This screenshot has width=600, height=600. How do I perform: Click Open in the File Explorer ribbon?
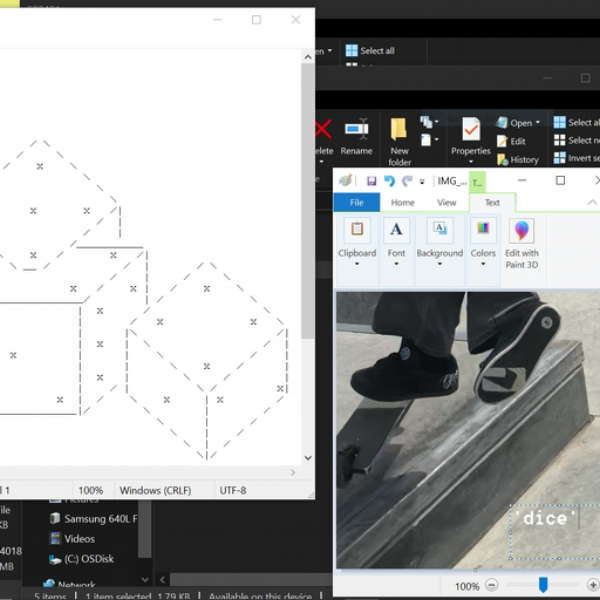517,123
